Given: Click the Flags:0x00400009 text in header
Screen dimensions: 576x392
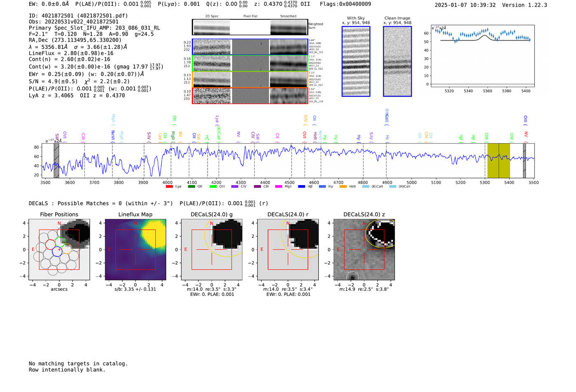Looking at the screenshot, I should (345, 4).
